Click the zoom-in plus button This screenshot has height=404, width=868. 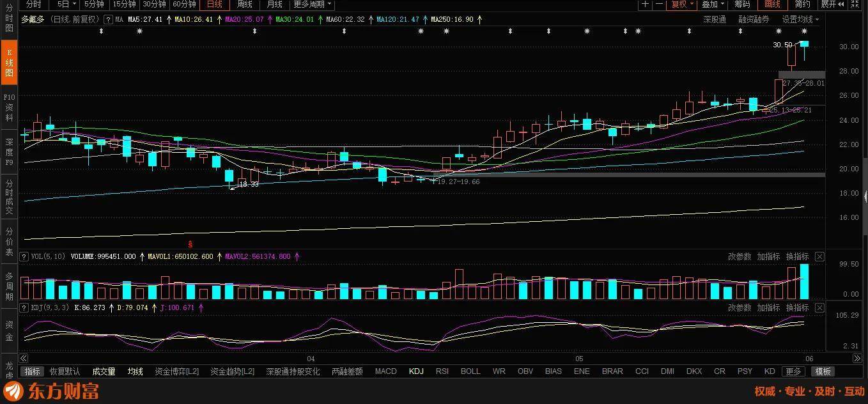[645, 4]
